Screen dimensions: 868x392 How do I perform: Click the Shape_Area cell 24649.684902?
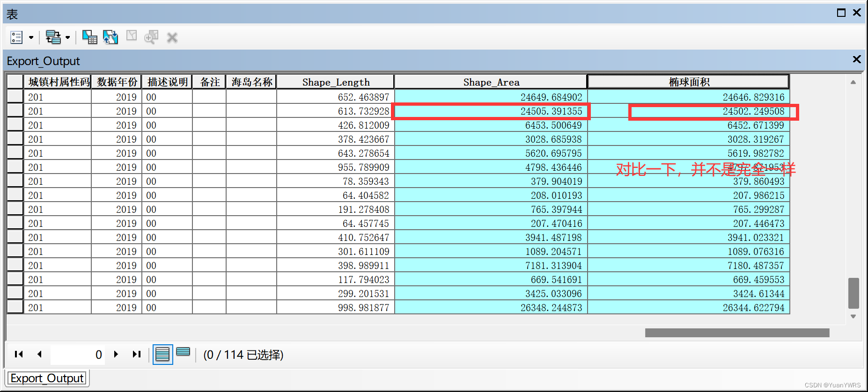(x=491, y=97)
